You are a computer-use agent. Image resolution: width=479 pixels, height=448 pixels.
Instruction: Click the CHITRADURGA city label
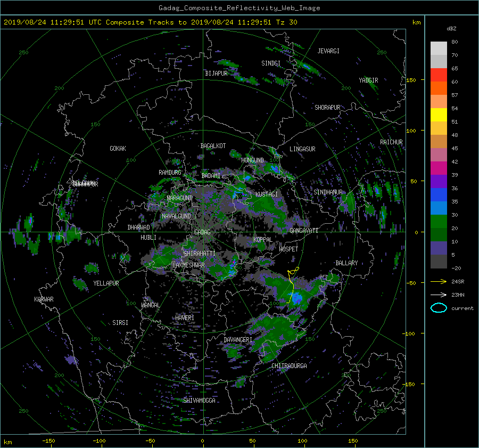(x=289, y=366)
